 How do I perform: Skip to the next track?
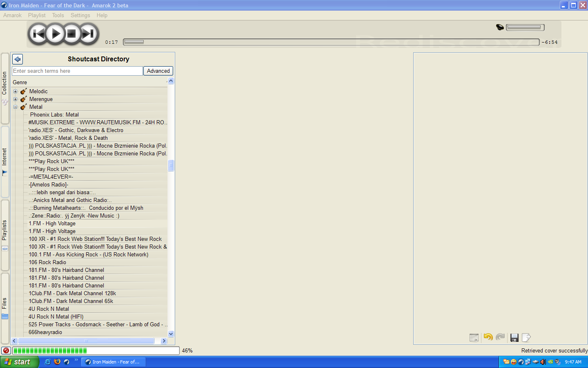[88, 34]
